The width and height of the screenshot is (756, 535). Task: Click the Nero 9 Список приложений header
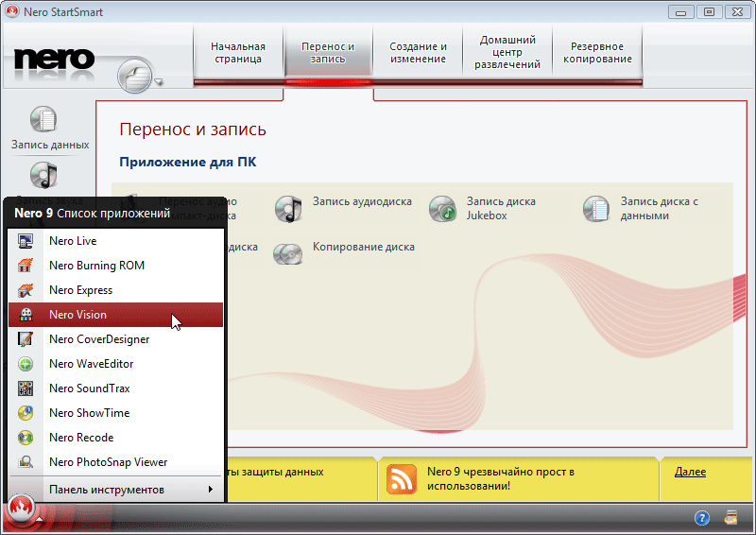(x=92, y=214)
